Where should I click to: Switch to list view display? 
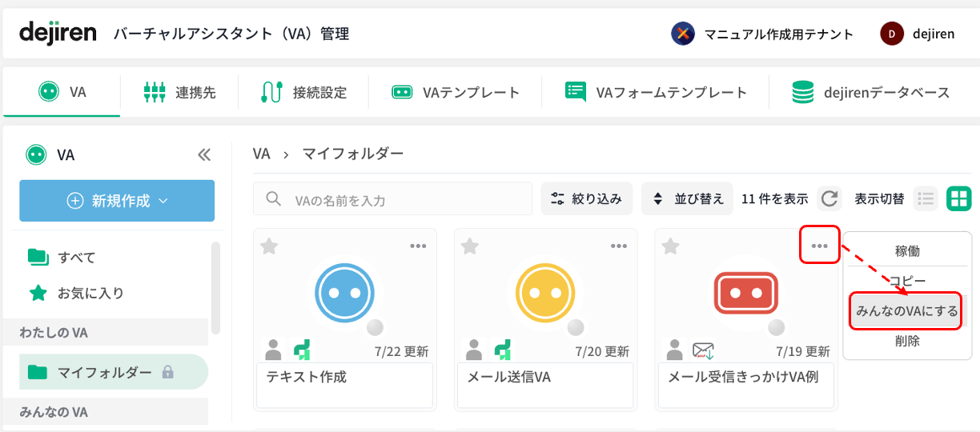tap(926, 198)
